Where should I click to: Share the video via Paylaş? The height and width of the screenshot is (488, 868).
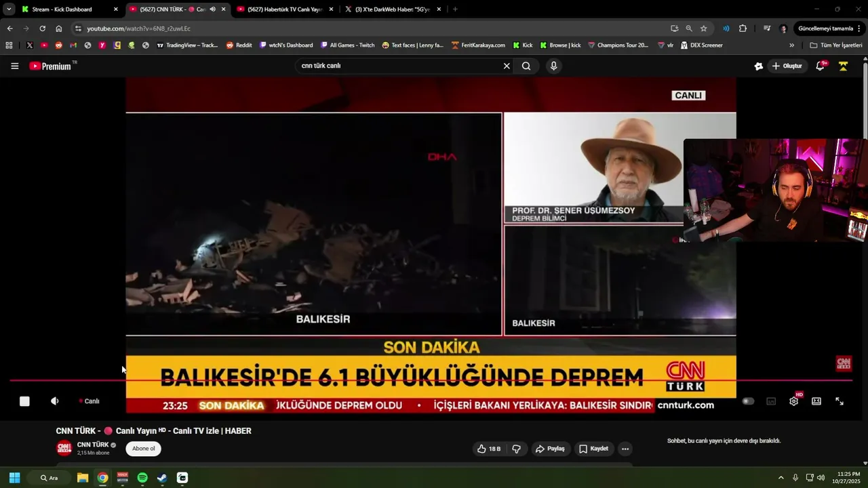click(x=550, y=449)
